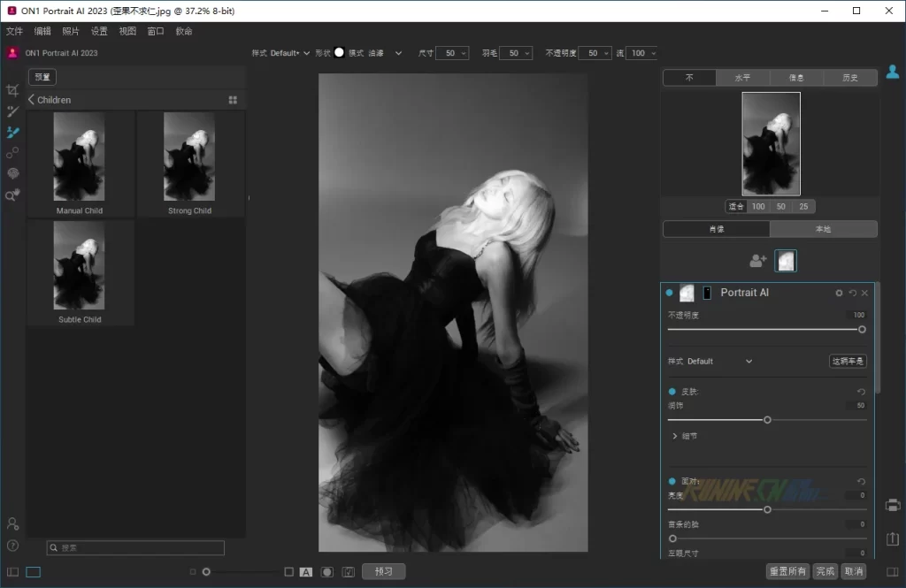This screenshot has width=906, height=588.
Task: Select the portrait retouch brush tool
Action: (x=12, y=133)
